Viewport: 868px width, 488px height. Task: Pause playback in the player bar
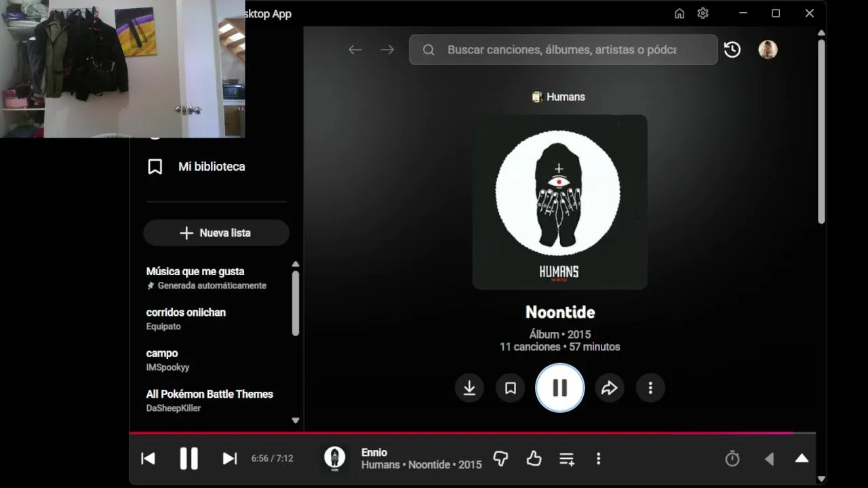click(x=189, y=459)
